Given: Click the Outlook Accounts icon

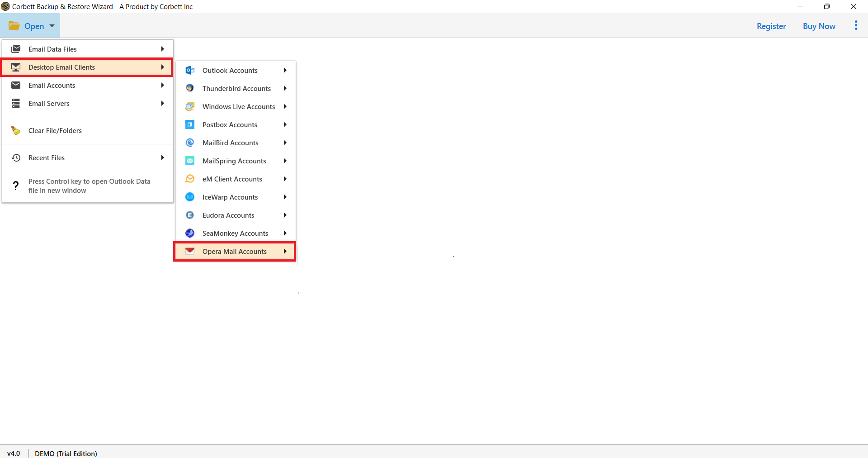Looking at the screenshot, I should pos(190,70).
